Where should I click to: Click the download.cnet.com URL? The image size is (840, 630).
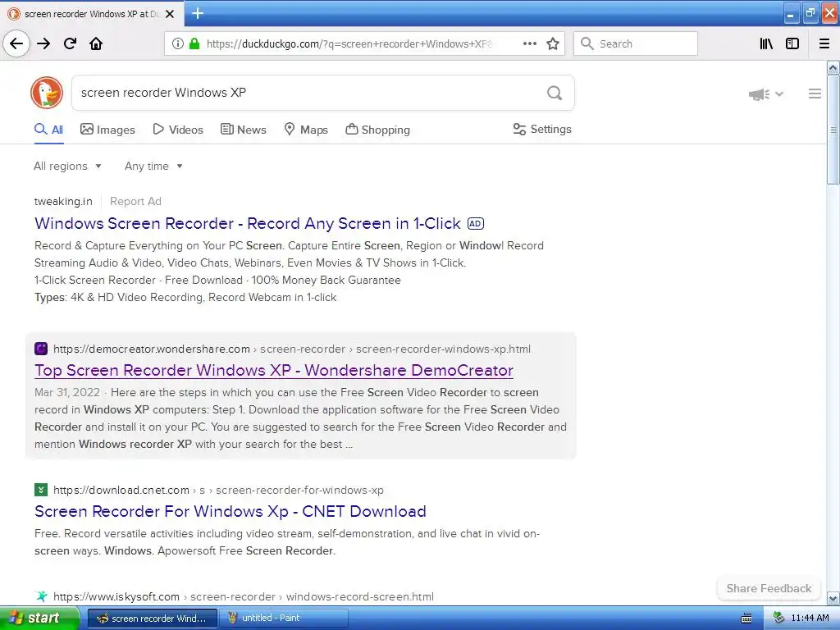click(218, 490)
